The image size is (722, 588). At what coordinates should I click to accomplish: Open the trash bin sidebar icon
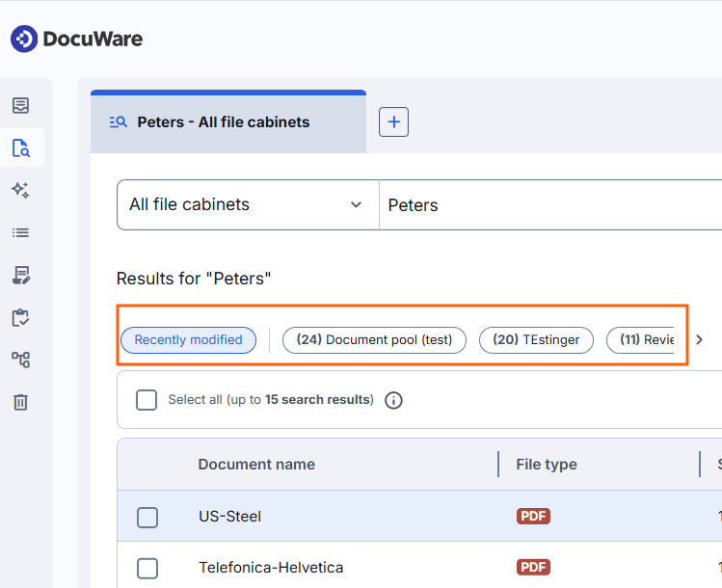20,402
